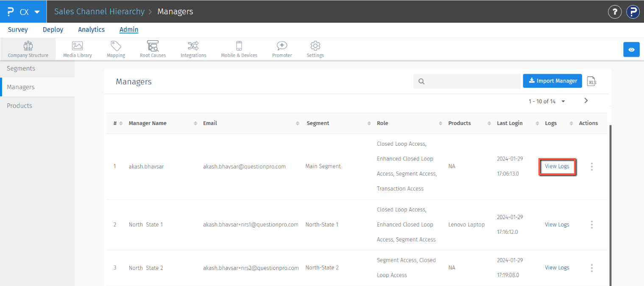
Task: Open the Promoter section
Action: coord(282,49)
